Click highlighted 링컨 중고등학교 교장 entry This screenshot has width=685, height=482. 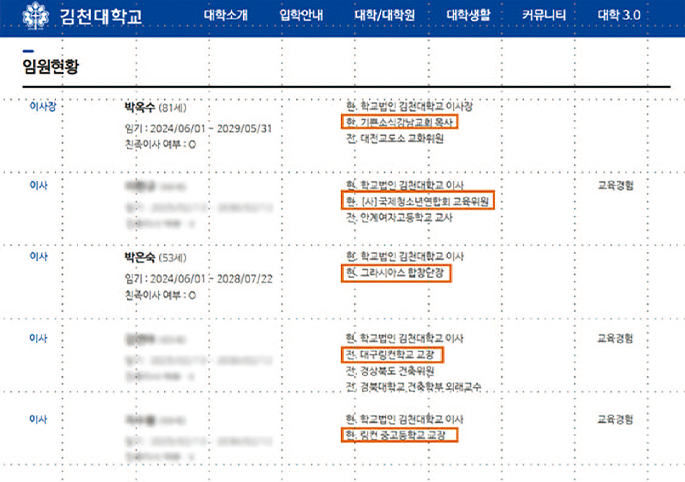[x=398, y=435]
